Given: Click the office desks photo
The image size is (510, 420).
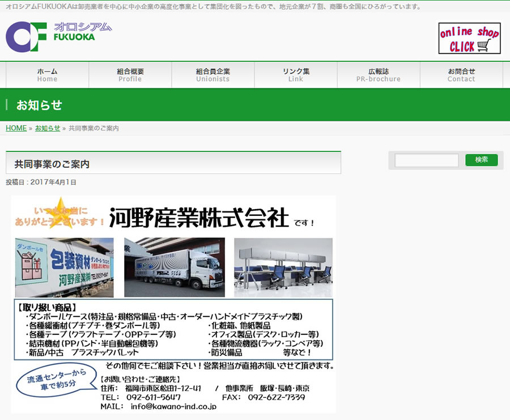Looking at the screenshot, I should (x=283, y=268).
